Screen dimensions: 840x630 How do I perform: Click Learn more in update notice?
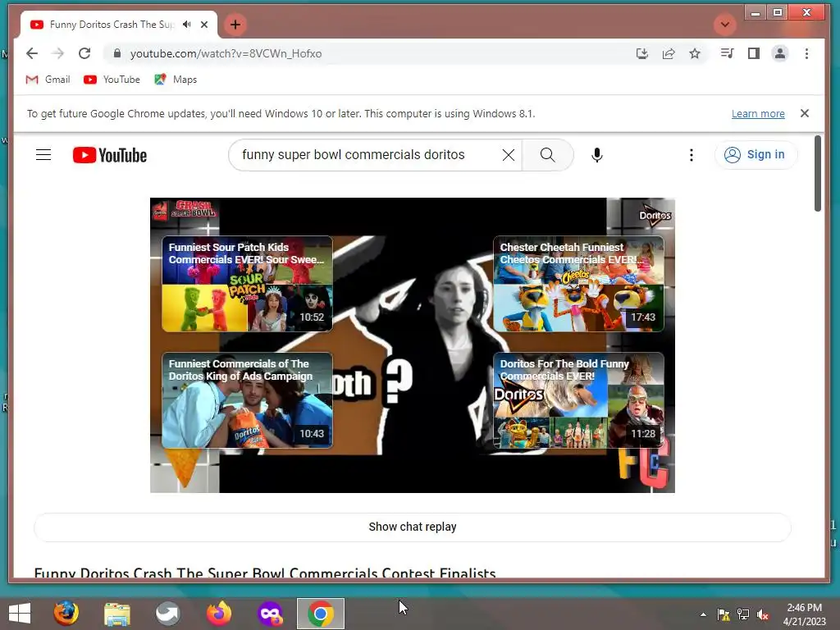[758, 113]
